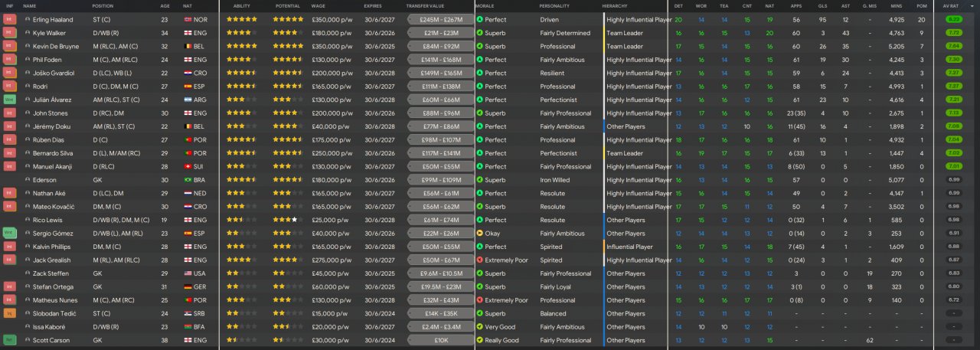980x350 pixels.
Task: Open Rodri's player profile
Action: [40, 87]
